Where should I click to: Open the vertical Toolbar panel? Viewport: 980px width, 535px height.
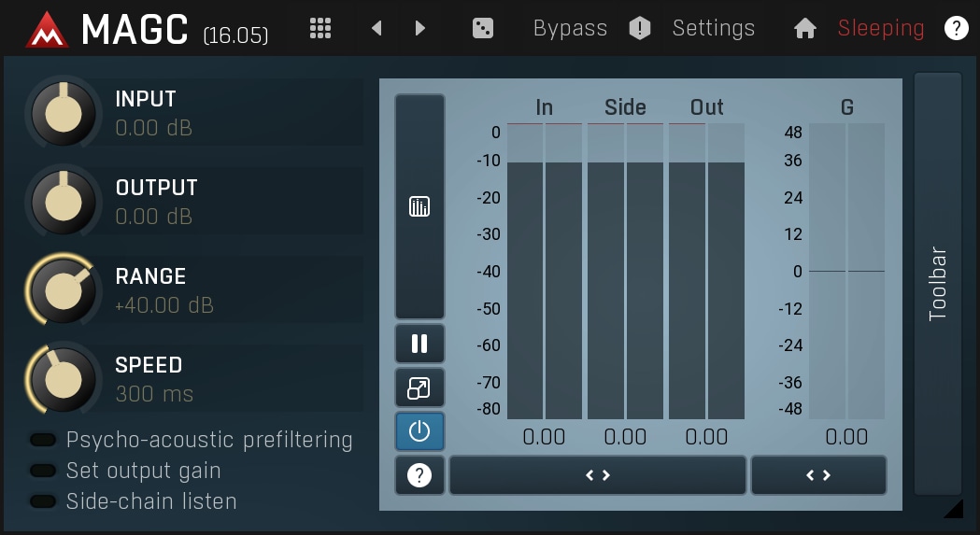click(x=938, y=284)
